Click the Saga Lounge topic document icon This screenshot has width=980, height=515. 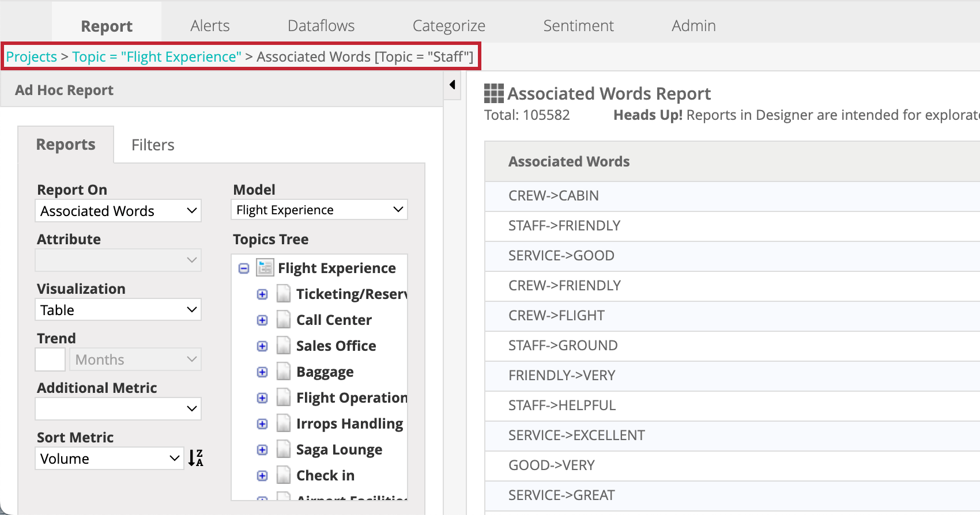coord(283,449)
